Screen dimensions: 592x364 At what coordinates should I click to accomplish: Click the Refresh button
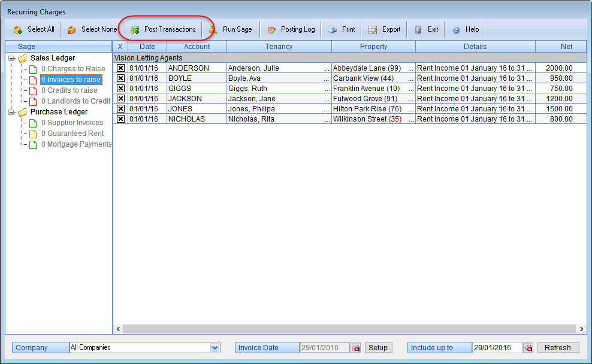(558, 348)
